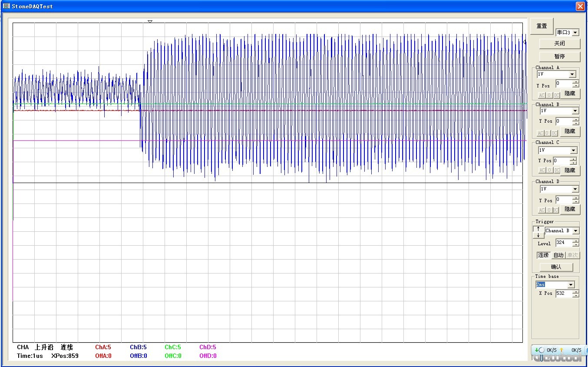Open the 串口3 serial port dropdown
Image resolution: width=588 pixels, height=367 pixels.
[575, 33]
